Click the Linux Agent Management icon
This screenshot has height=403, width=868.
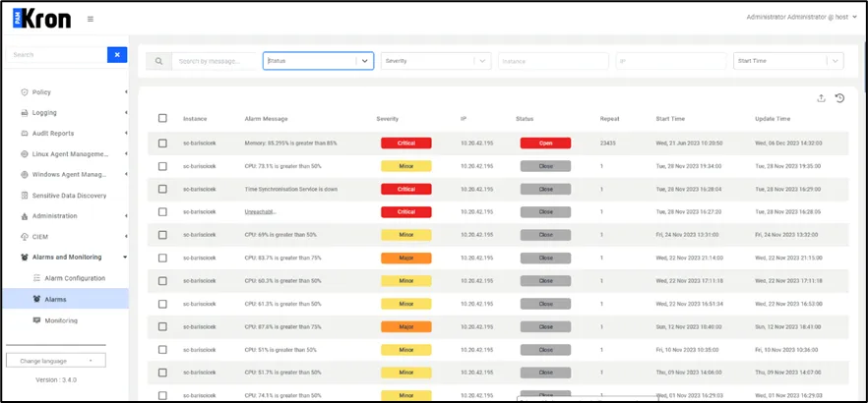click(25, 154)
